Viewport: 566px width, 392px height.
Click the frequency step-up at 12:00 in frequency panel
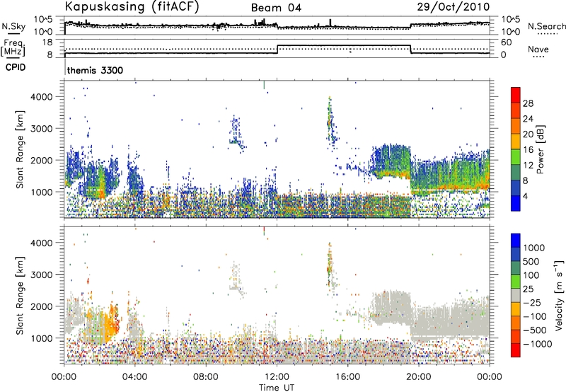[x=277, y=50]
